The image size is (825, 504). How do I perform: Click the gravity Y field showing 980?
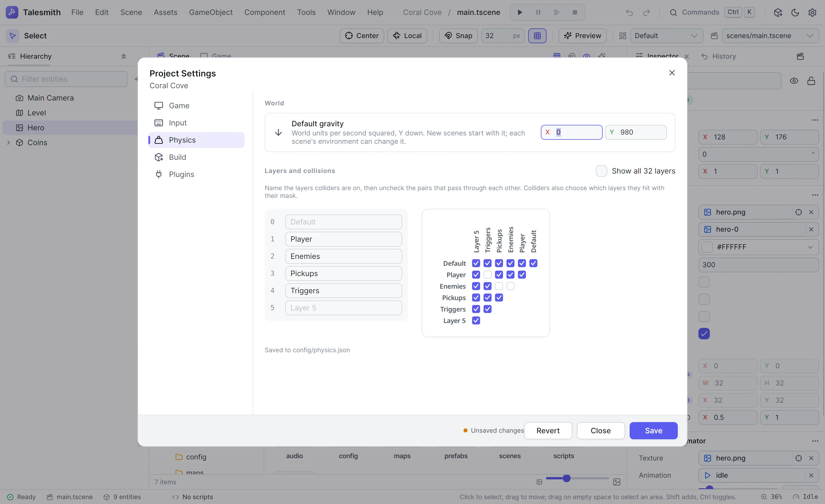(635, 132)
